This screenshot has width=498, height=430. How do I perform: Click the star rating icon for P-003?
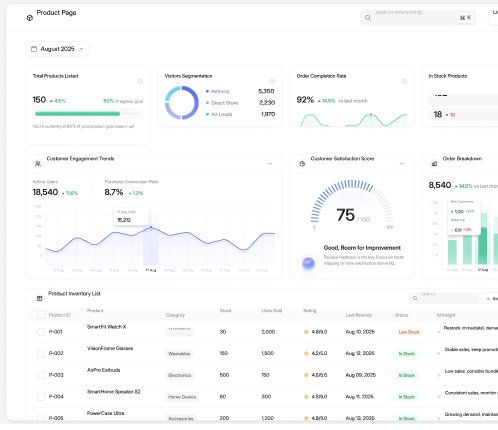[306, 375]
